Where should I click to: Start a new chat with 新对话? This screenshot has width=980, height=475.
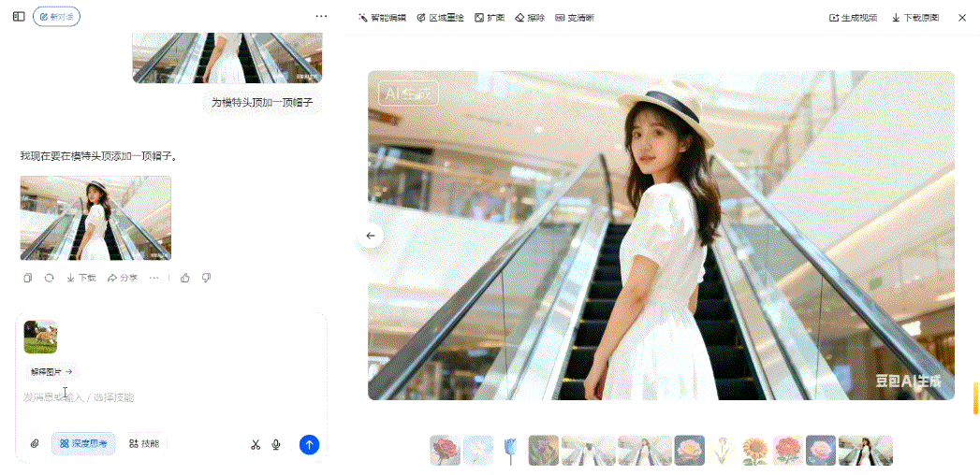(x=56, y=17)
